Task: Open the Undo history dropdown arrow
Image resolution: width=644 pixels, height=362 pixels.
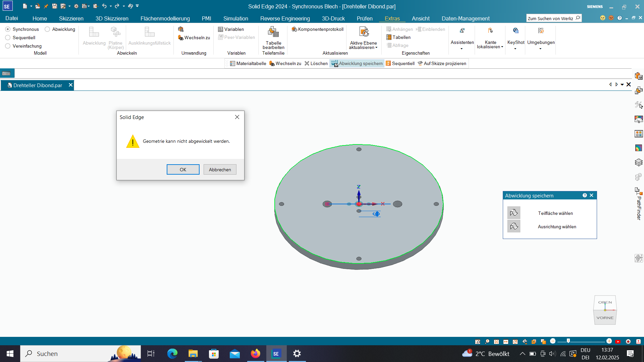Action: point(111,6)
